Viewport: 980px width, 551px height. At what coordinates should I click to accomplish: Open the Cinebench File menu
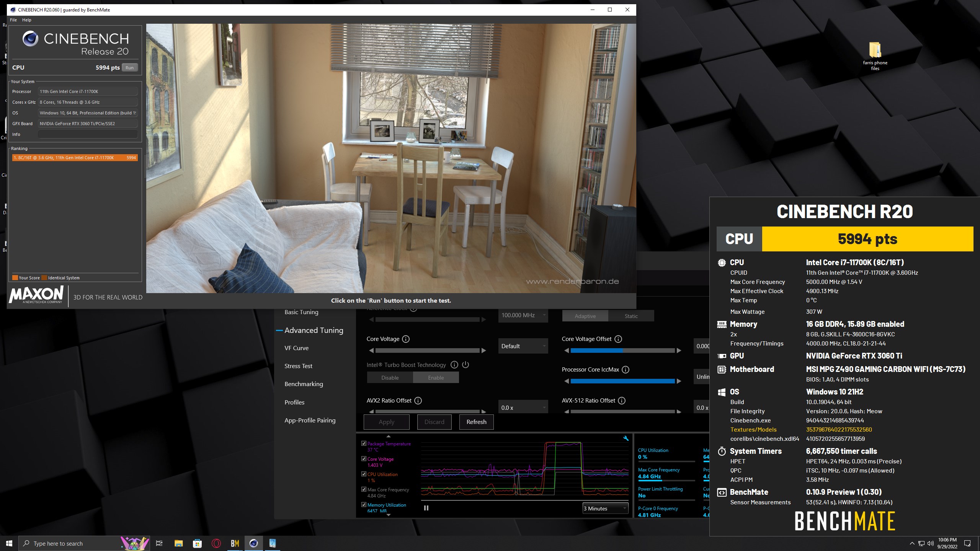tap(13, 20)
